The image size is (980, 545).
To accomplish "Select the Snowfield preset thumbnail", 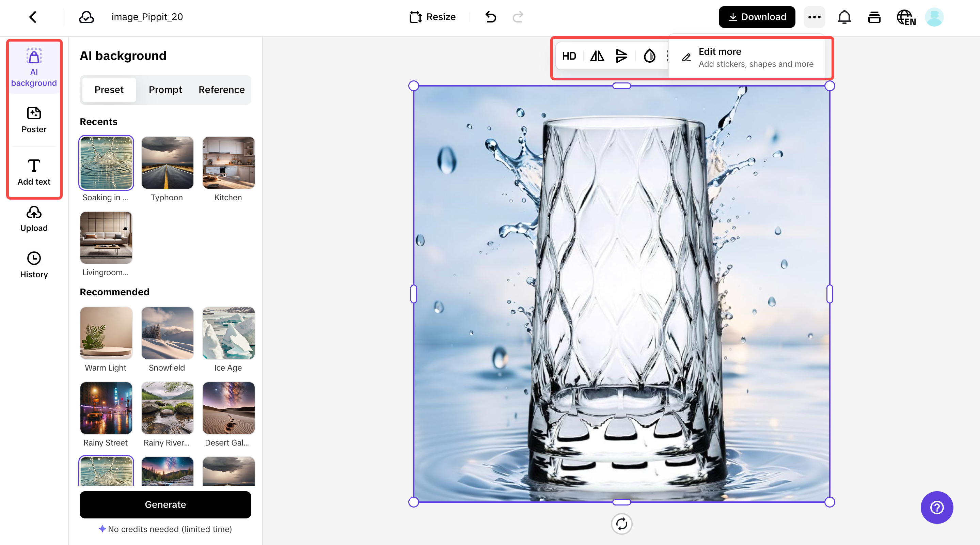I will coord(167,333).
